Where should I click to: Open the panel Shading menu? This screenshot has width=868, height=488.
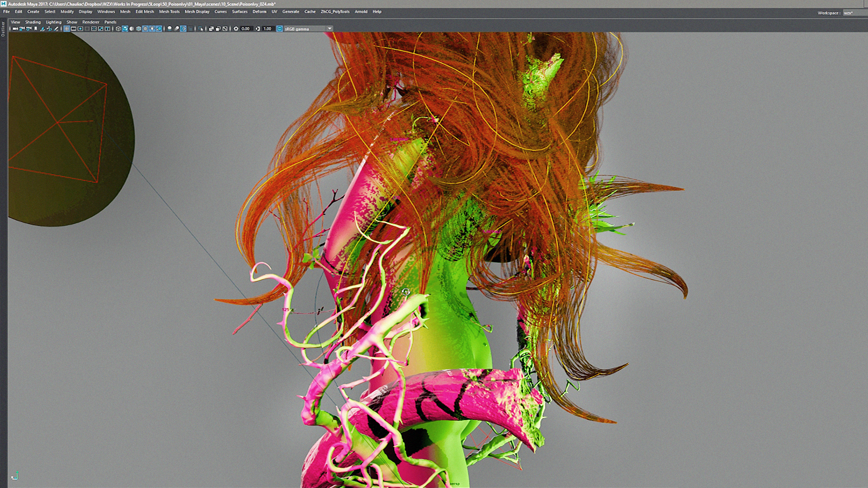pyautogui.click(x=33, y=22)
